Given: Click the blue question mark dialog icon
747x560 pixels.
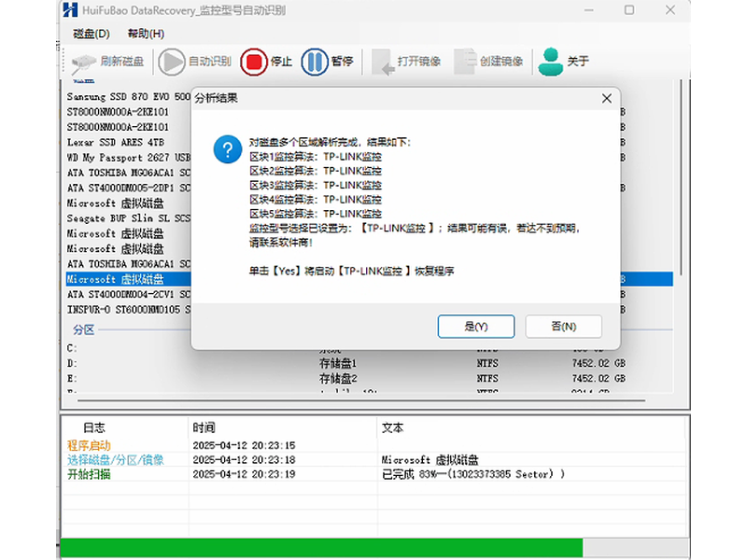Looking at the screenshot, I should 228,149.
